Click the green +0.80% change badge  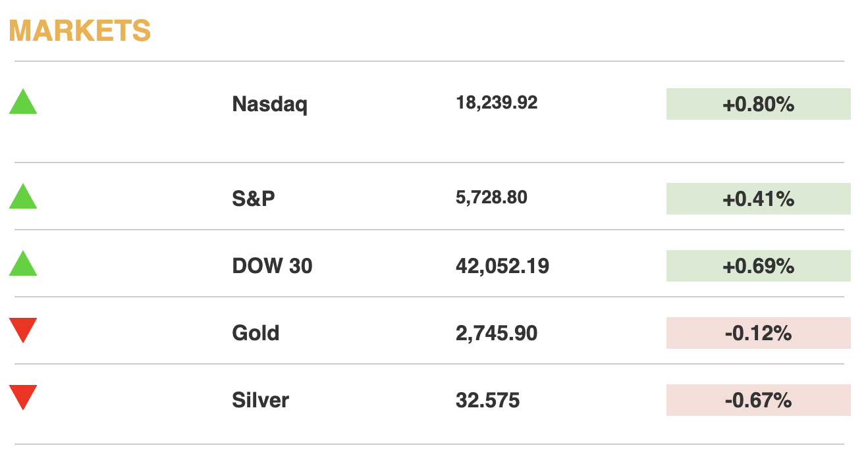point(758,104)
